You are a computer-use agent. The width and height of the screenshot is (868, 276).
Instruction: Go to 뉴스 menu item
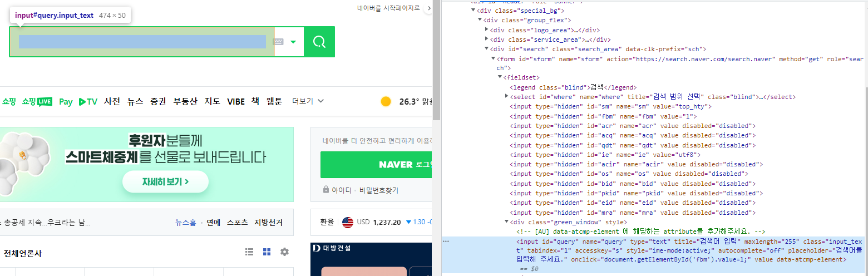135,101
